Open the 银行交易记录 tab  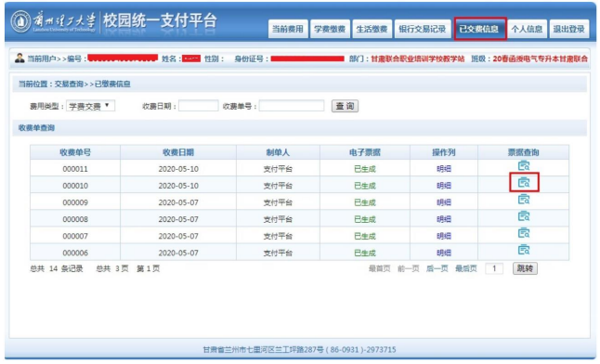click(423, 29)
